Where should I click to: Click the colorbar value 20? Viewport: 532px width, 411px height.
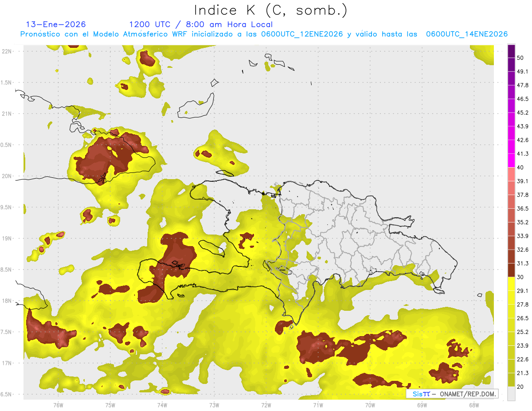520,387
